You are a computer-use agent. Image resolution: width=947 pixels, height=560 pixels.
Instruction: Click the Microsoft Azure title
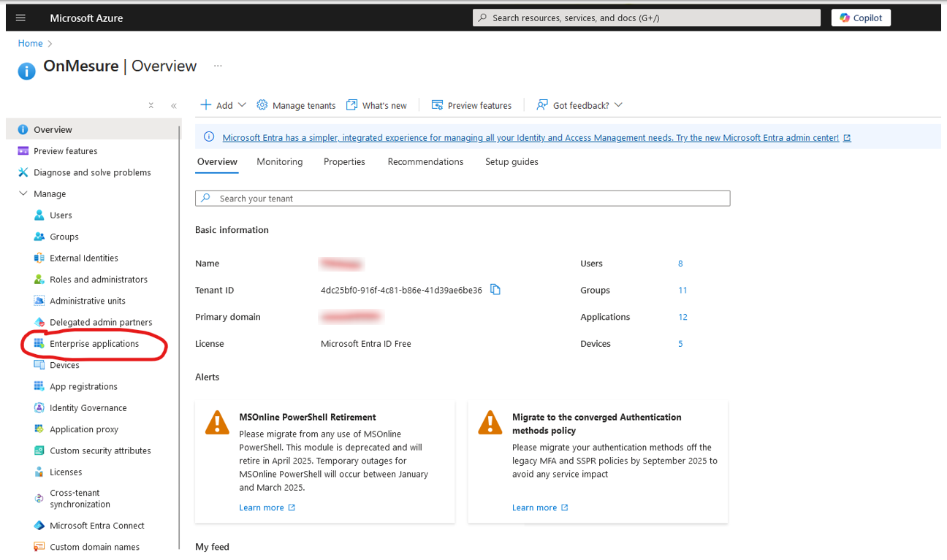[x=86, y=18]
